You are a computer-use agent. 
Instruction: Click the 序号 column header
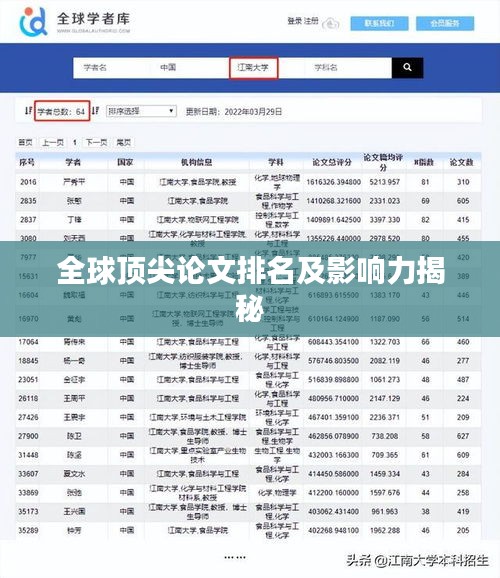pos(27,162)
